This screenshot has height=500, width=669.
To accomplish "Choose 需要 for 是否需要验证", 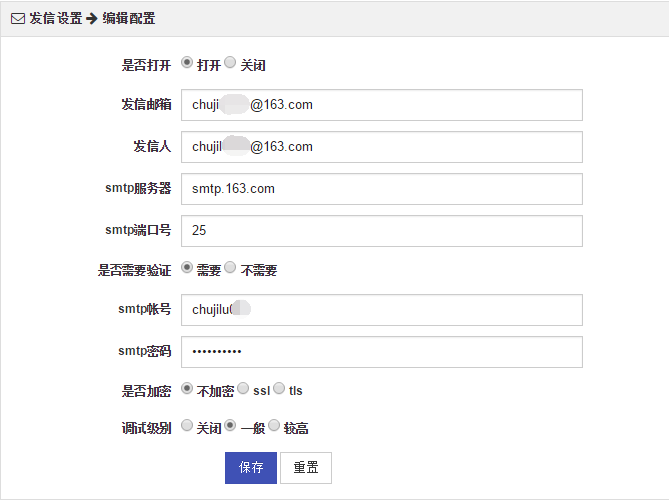I will [187, 267].
